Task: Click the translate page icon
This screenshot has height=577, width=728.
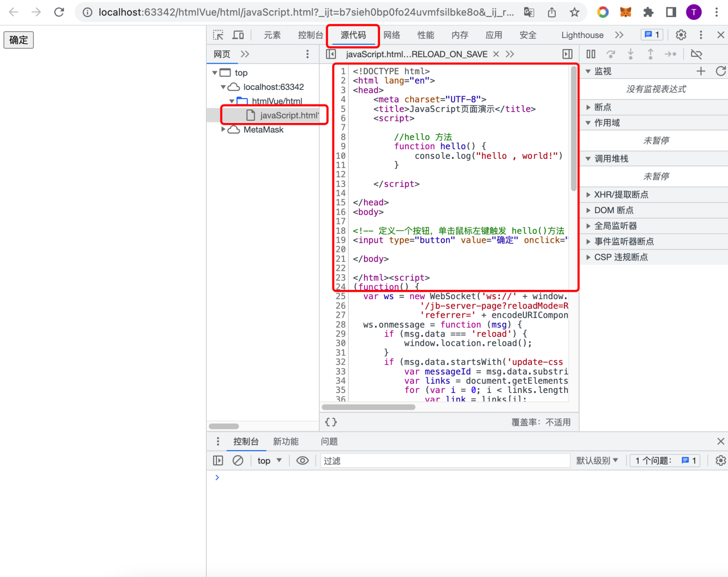Action: click(x=529, y=12)
